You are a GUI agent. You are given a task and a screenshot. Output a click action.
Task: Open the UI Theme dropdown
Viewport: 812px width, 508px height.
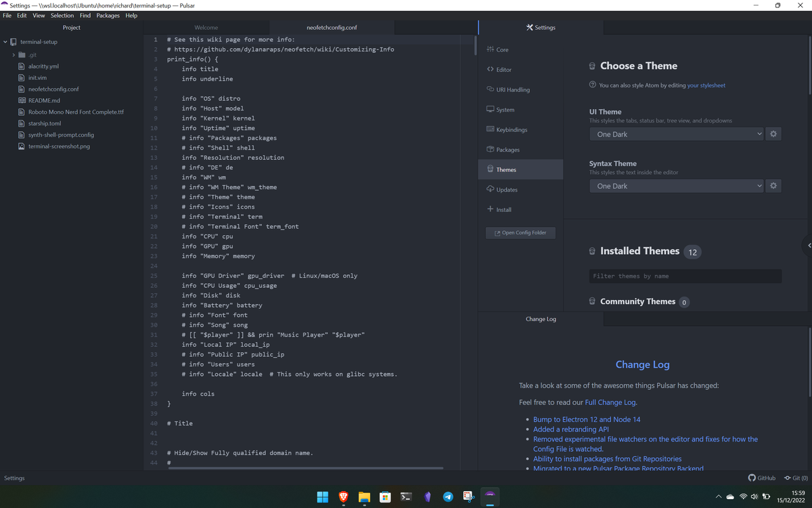(676, 134)
